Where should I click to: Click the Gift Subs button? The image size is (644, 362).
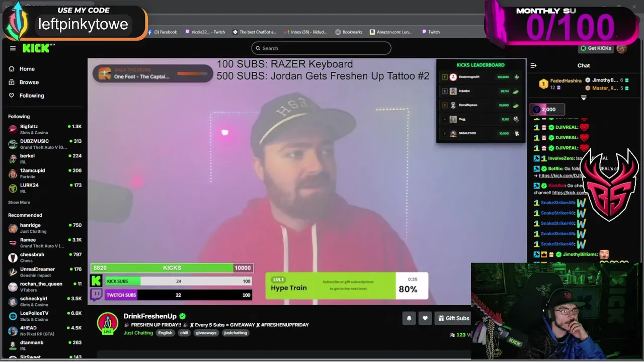453,318
